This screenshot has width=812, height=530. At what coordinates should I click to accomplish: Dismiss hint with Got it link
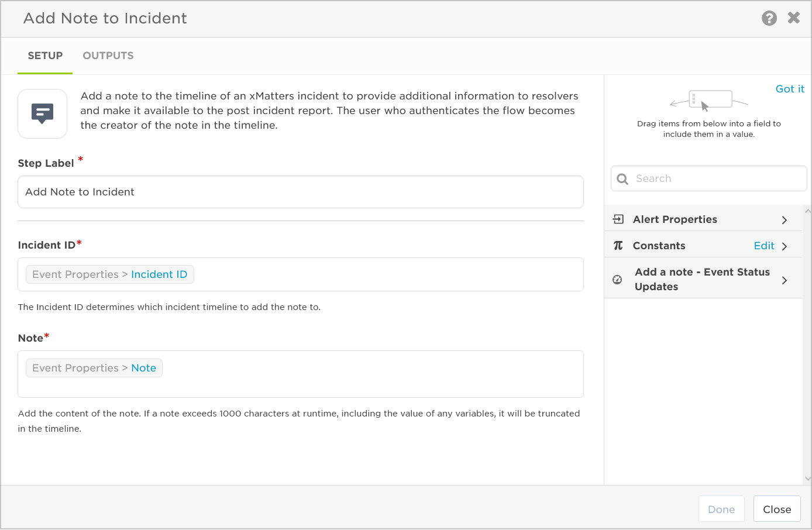[x=790, y=89]
